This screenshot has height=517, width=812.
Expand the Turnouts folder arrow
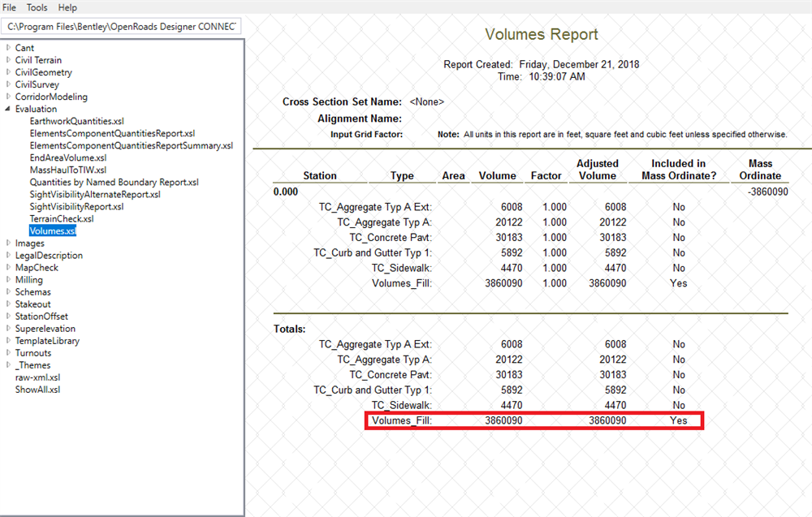[x=8, y=352]
